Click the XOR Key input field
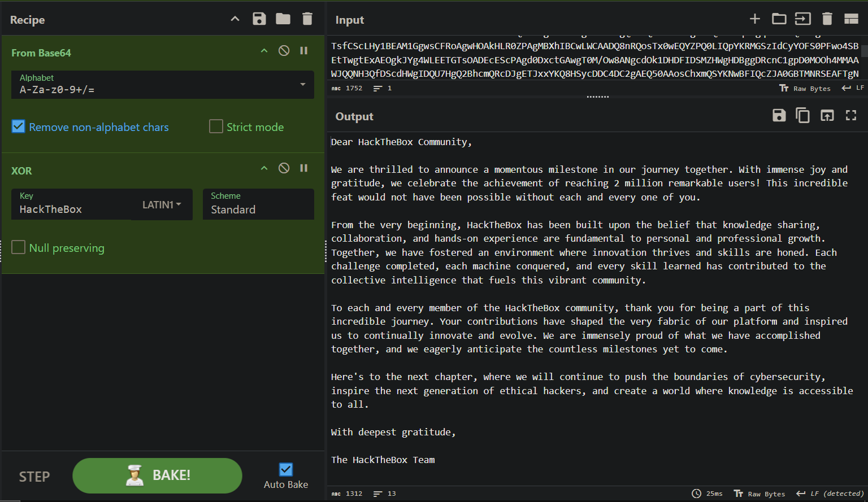 click(x=73, y=209)
